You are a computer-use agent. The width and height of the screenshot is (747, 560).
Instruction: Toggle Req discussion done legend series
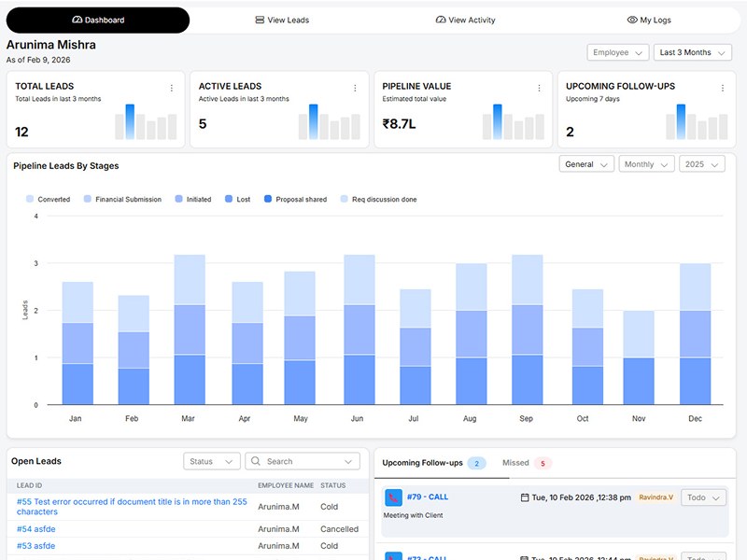[379, 199]
